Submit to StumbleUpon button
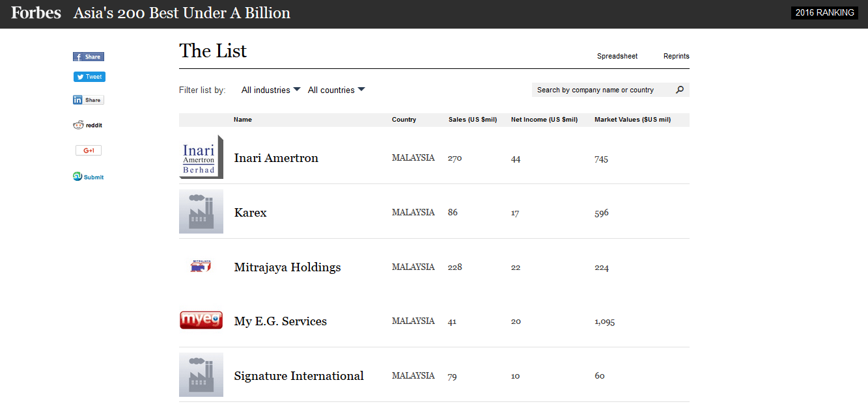Viewport: 868px width, 417px height. [x=89, y=176]
